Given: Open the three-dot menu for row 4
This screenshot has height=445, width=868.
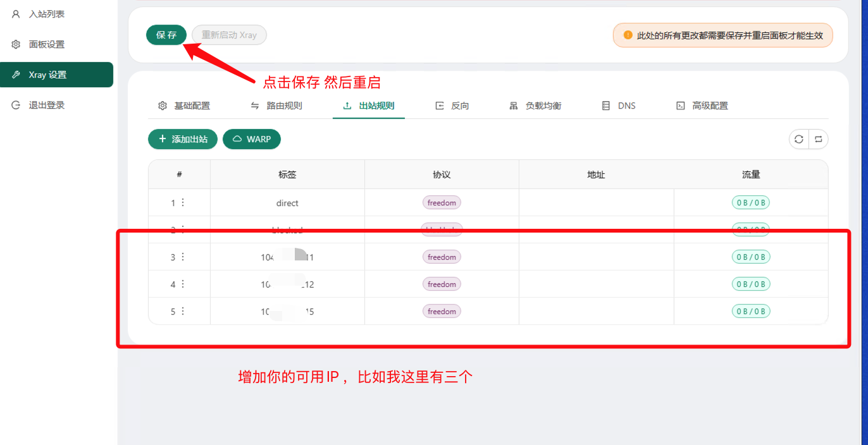Looking at the screenshot, I should coord(183,284).
